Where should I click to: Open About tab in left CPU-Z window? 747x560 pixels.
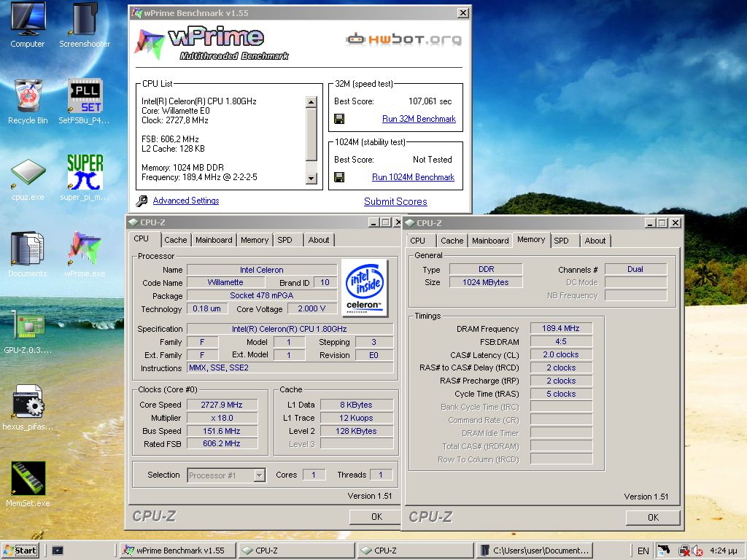tap(319, 240)
